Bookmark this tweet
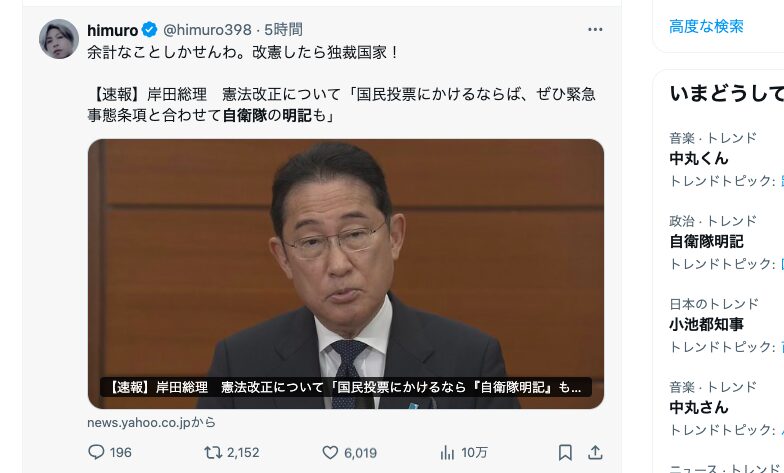This screenshot has width=784, height=473. (565, 452)
